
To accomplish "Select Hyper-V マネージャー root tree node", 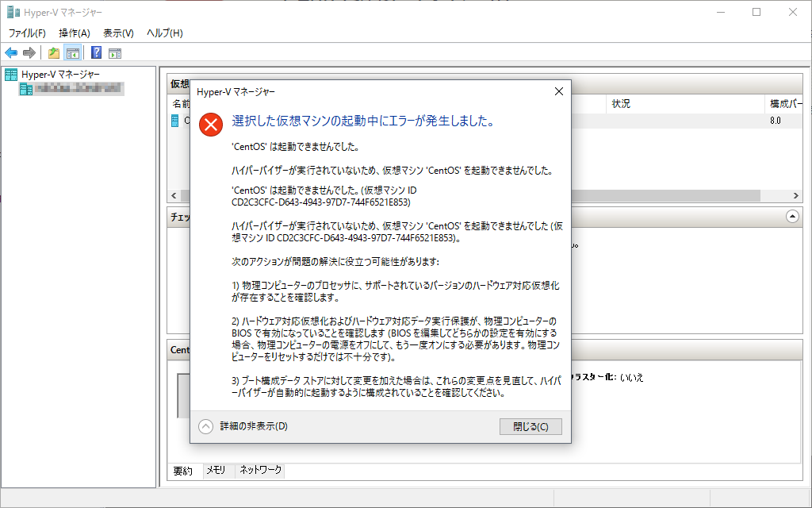I will pos(52,75).
